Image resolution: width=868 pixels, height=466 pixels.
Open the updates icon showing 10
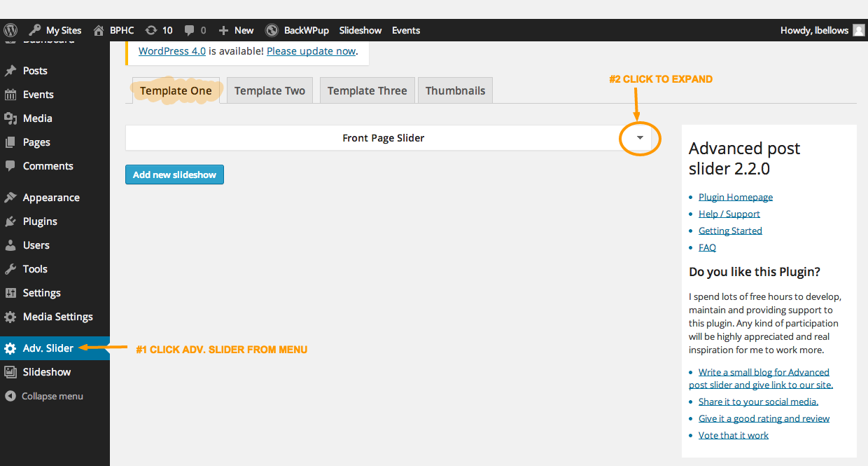coord(151,30)
